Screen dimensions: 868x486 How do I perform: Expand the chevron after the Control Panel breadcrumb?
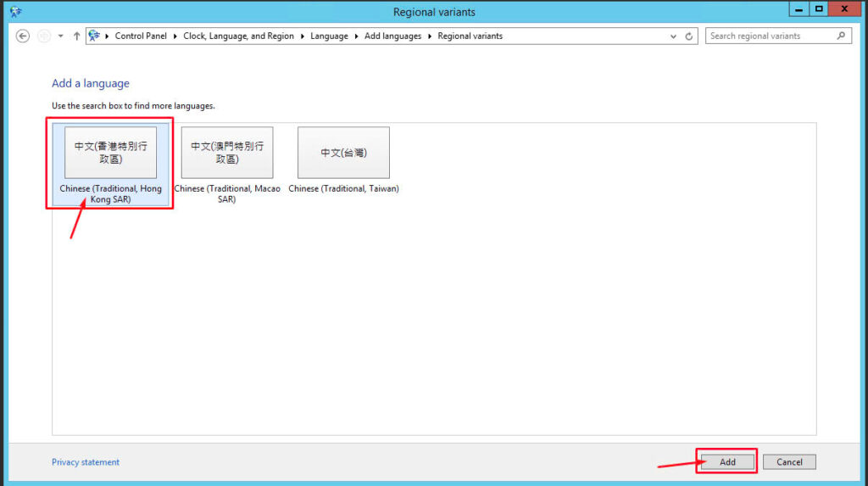(x=175, y=36)
